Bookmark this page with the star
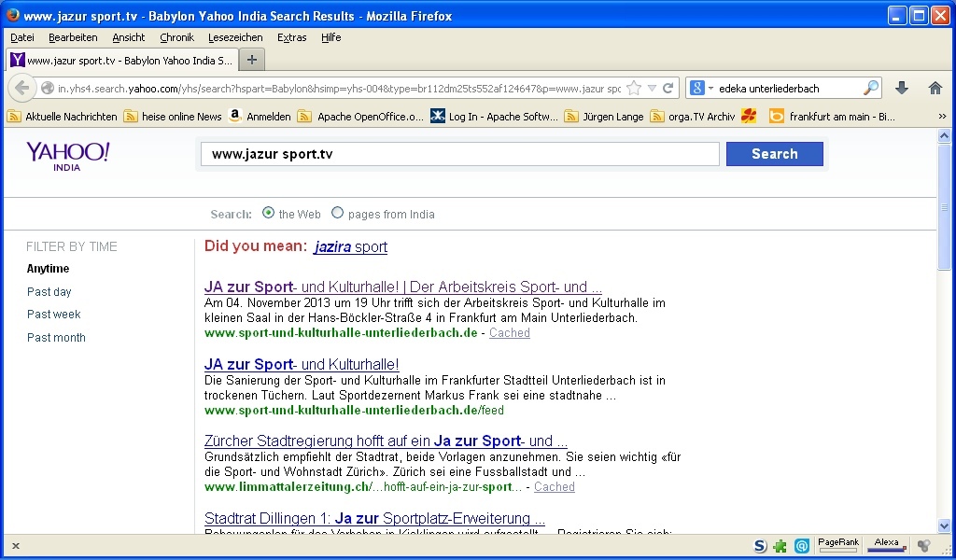Viewport: 956px width, 560px height. 634,89
